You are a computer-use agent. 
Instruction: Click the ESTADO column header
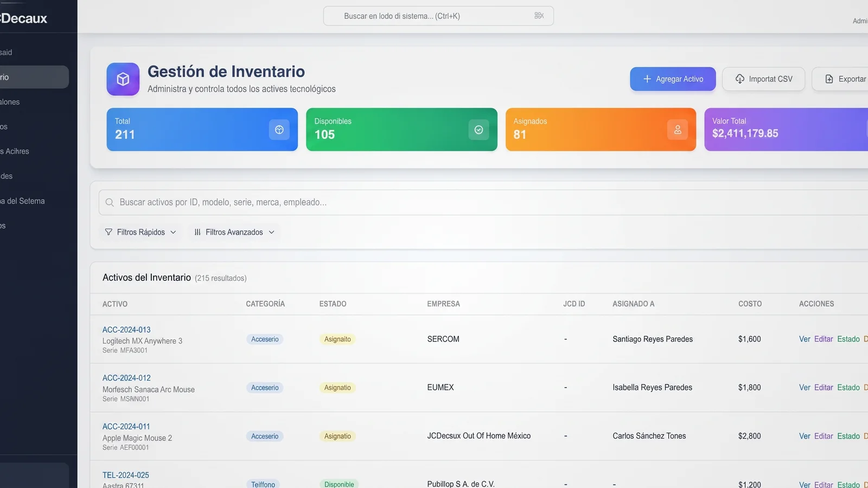click(333, 304)
